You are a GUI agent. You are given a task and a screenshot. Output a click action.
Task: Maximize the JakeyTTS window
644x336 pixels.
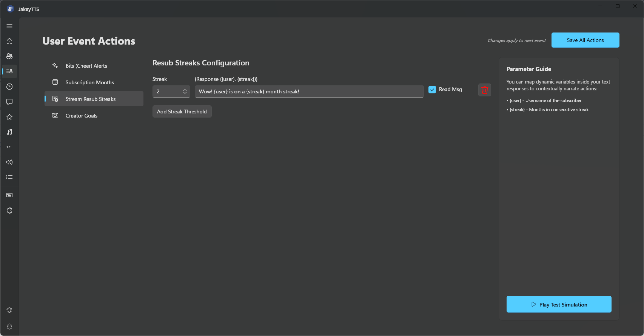[x=618, y=6]
